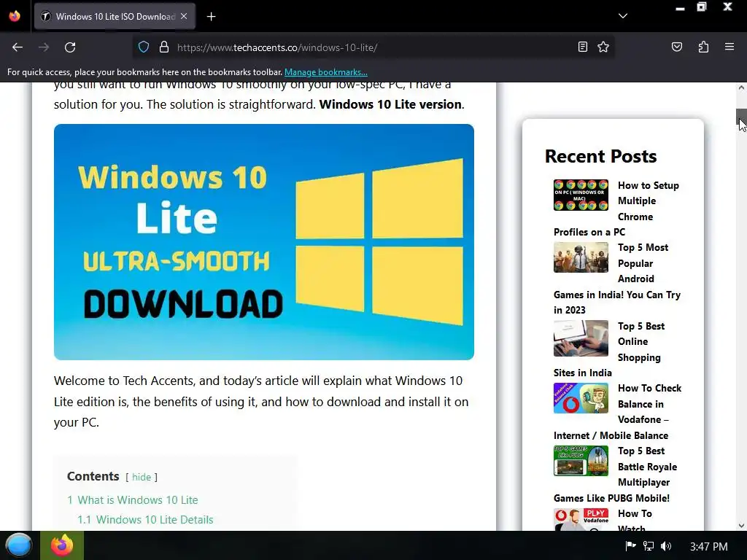747x560 pixels.
Task: Select the Windows 10 Lite ISO Download tab
Action: 115,17
